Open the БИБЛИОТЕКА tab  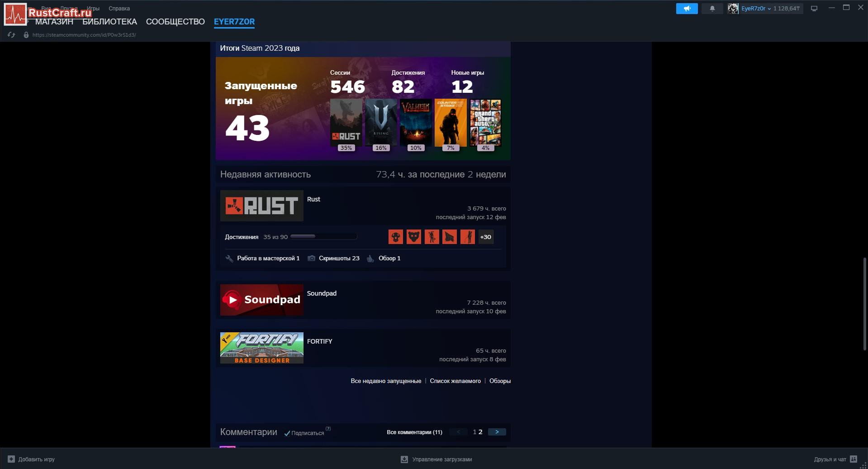coord(109,22)
